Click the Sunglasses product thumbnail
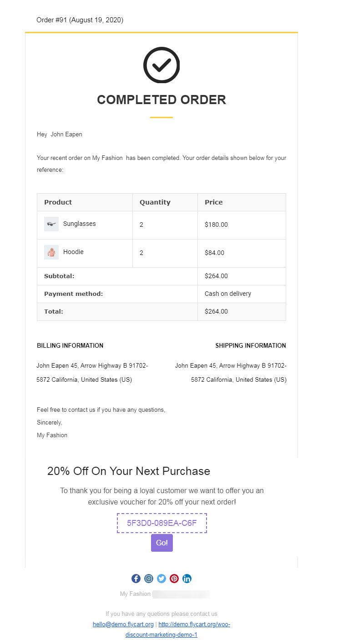338x644 pixels. point(51,224)
